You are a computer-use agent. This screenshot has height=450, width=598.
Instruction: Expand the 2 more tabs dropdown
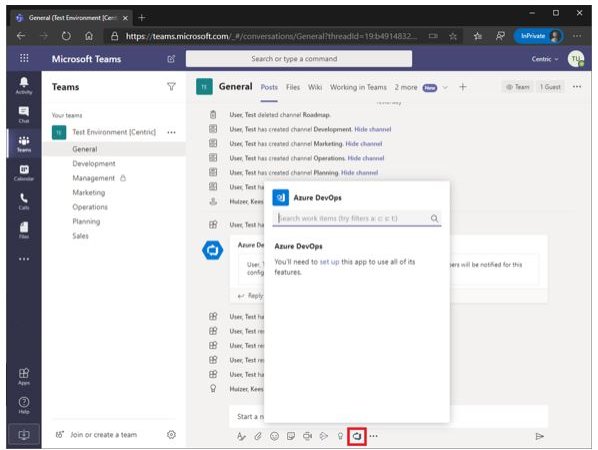coord(421,87)
